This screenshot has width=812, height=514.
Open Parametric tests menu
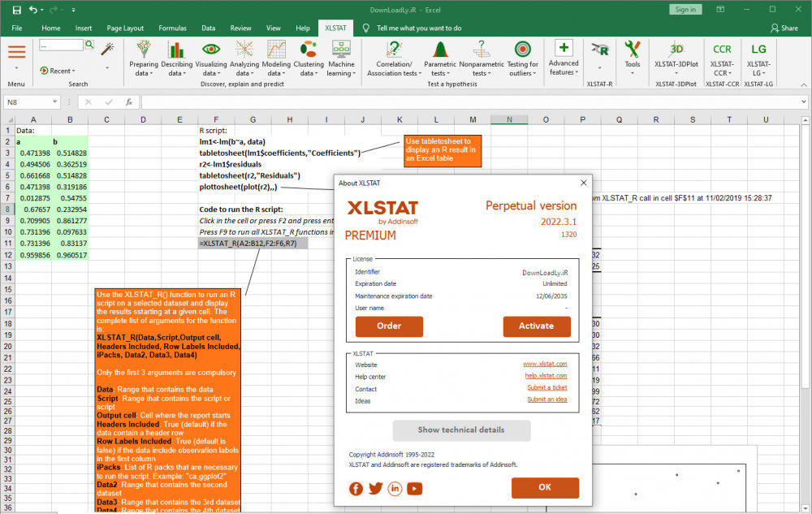point(440,58)
